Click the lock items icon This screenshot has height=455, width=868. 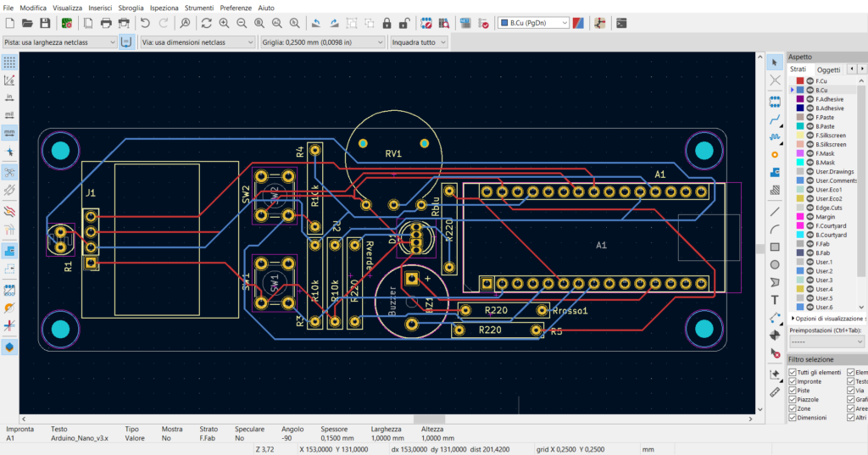coord(387,23)
